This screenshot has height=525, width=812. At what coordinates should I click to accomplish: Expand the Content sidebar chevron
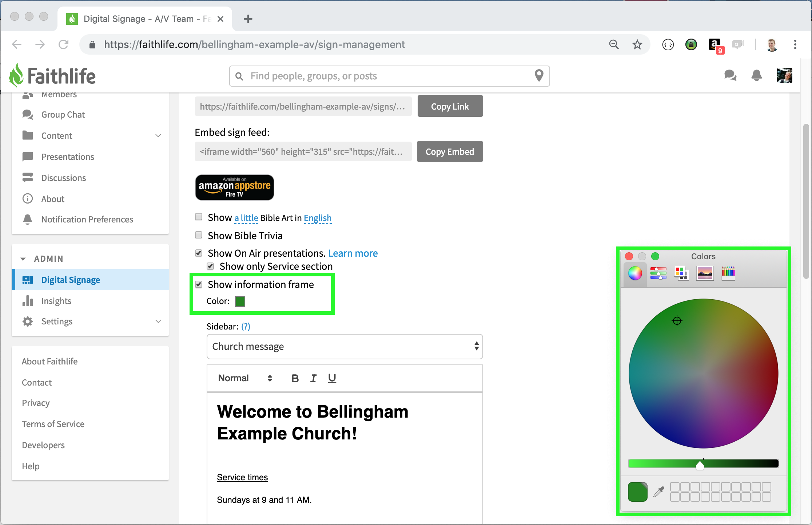tap(158, 136)
